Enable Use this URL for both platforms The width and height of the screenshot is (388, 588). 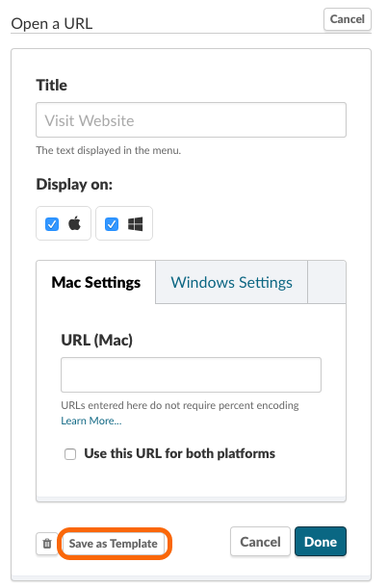pos(70,453)
